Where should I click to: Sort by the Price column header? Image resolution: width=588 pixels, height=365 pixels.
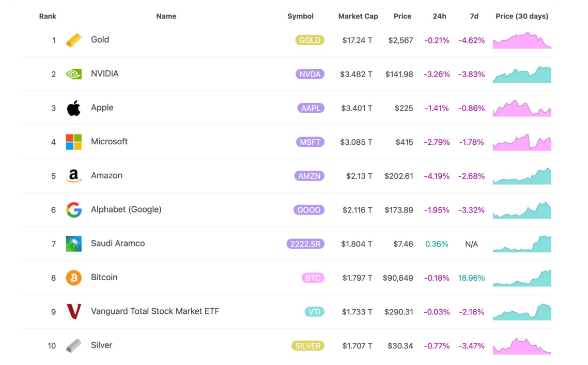403,16
